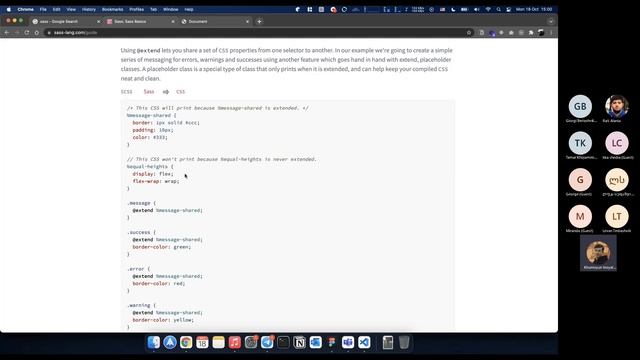
Task: Open the View menu
Action: (71, 9)
